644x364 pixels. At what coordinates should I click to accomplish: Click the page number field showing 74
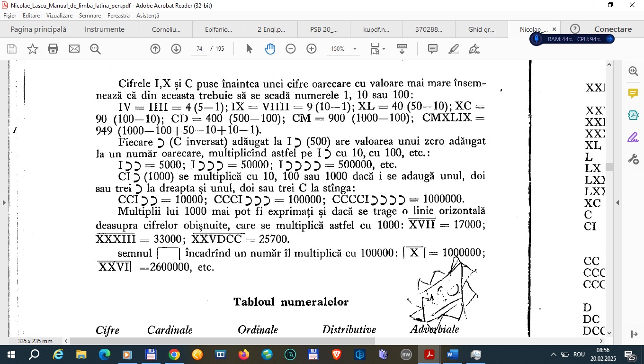point(199,49)
